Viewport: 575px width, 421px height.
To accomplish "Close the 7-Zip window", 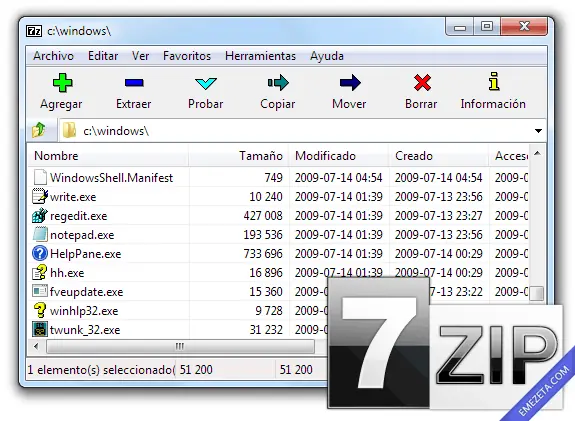I will (524, 26).
